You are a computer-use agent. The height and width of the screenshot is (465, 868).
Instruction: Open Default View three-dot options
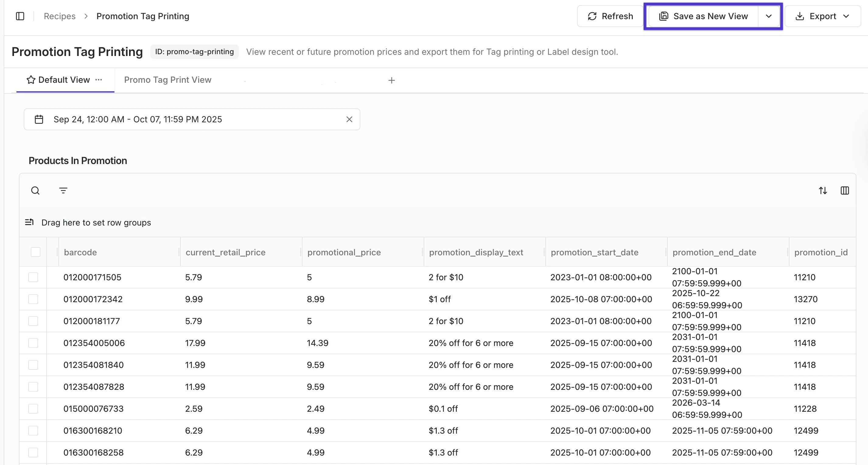99,80
